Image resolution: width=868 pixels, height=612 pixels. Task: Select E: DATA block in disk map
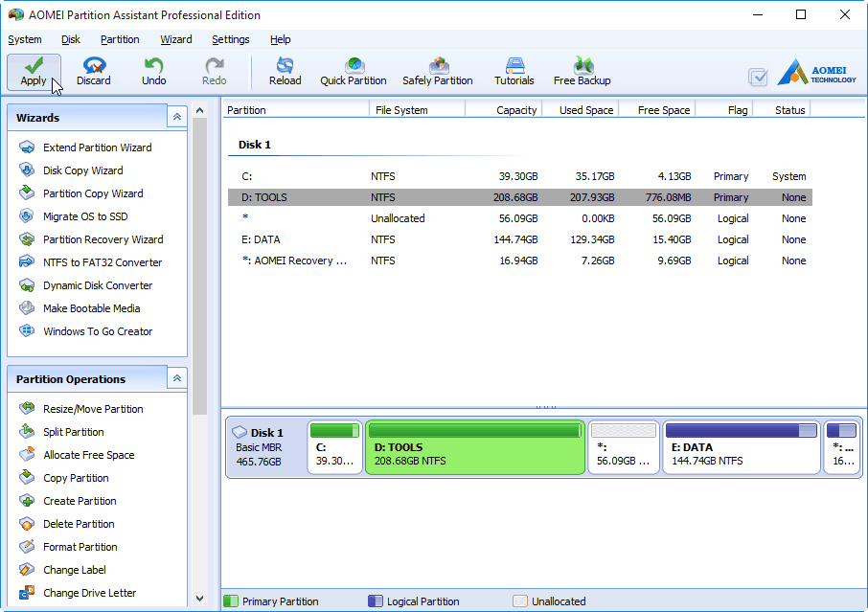(742, 447)
